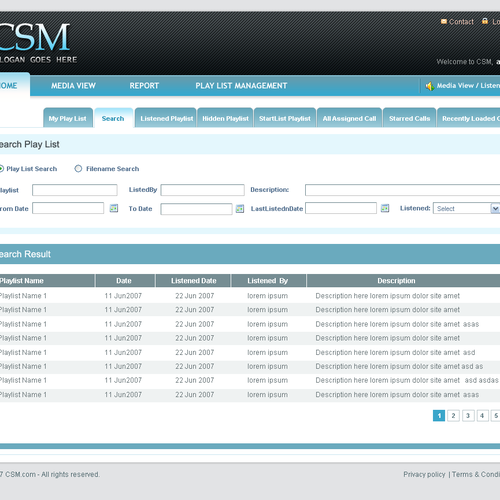This screenshot has height=500, width=500.
Task: Open the From Date calendar picker icon
Action: 114,208
